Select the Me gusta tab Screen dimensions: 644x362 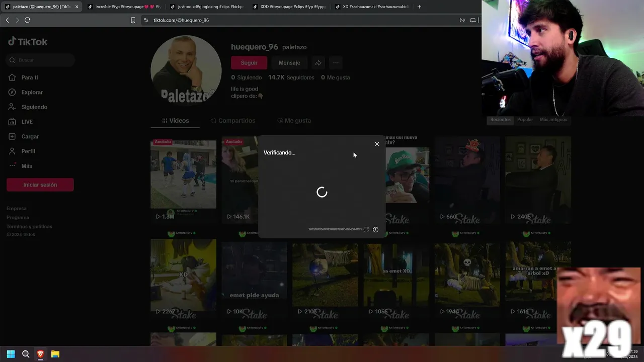point(294,121)
